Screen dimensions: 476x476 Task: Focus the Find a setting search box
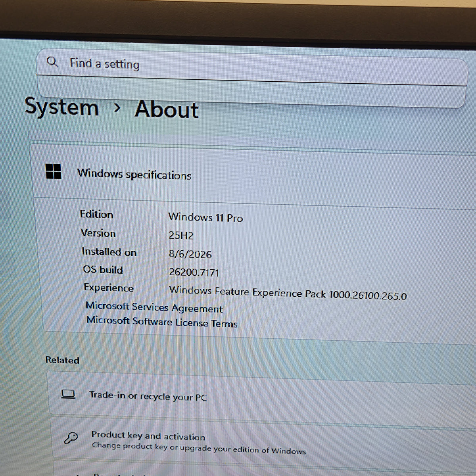252,67
